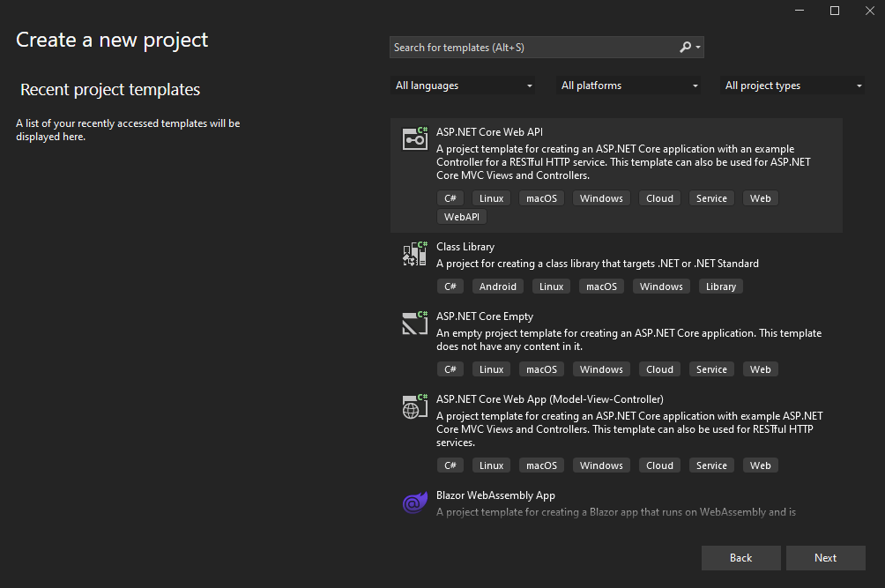Image resolution: width=885 pixels, height=588 pixels.
Task: Click the search magnifier icon
Action: tap(685, 48)
